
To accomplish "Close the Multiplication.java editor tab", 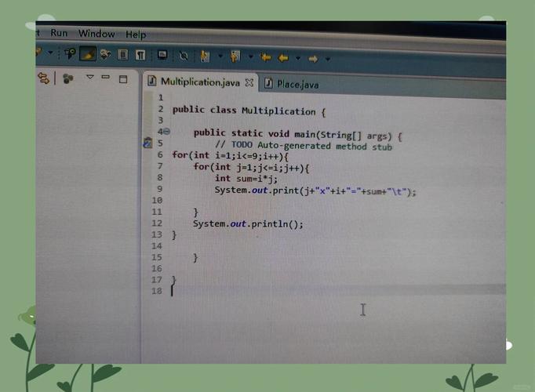I will click(x=249, y=82).
